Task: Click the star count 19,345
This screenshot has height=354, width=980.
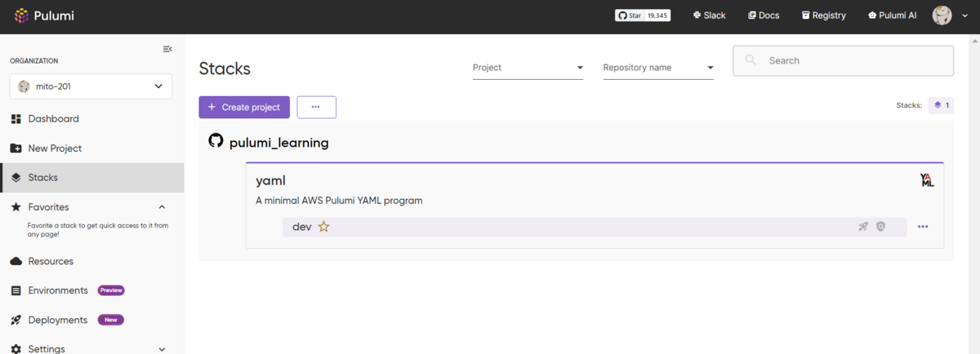Action: coord(657,15)
